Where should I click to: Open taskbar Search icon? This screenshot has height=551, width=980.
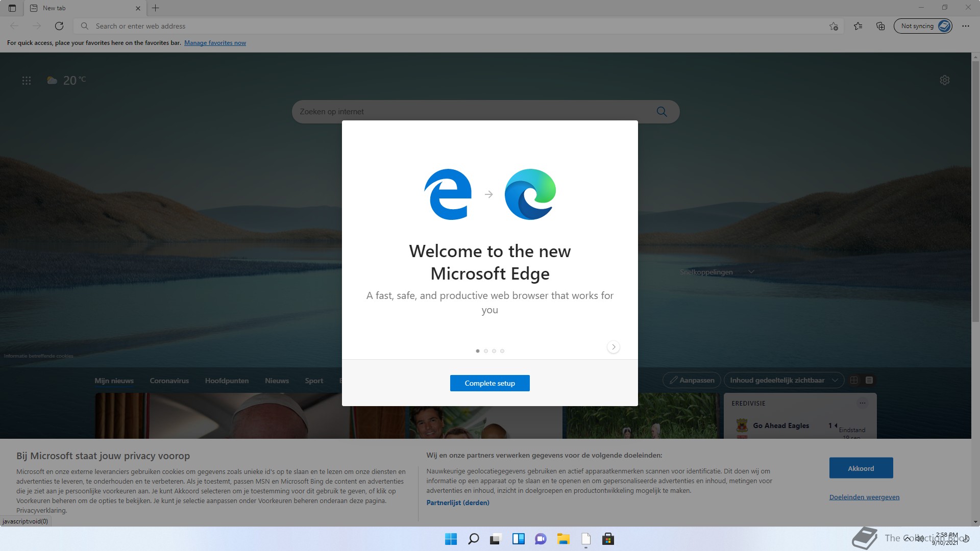click(x=474, y=539)
